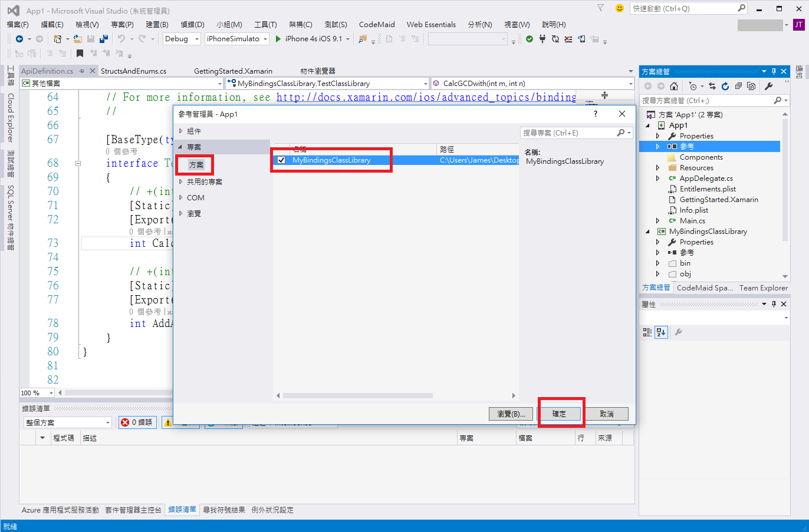
Task: Expand the 組件 section in reference manager
Action: 181,131
